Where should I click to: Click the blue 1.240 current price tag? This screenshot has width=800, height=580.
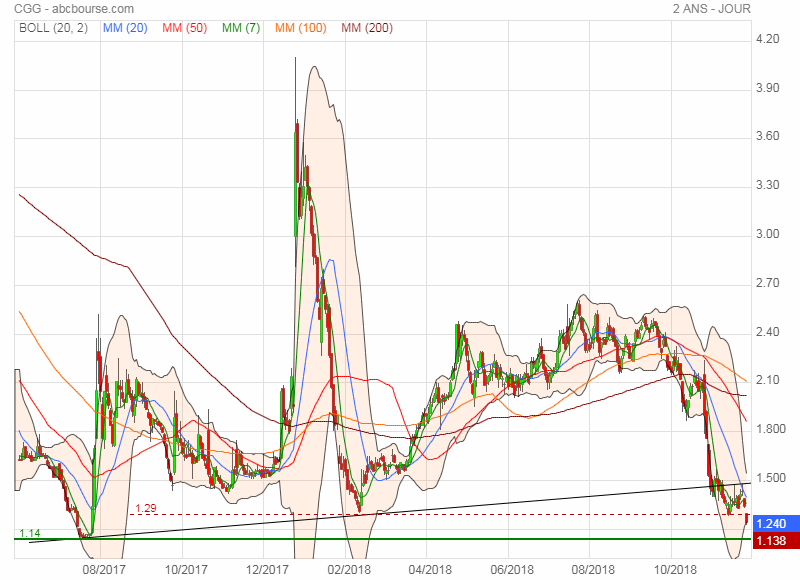coord(776,523)
